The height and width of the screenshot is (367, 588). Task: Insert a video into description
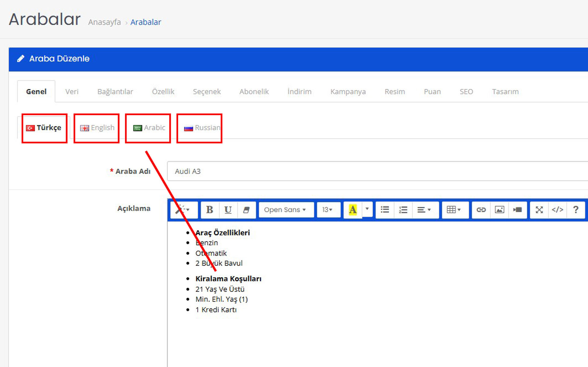coord(518,210)
